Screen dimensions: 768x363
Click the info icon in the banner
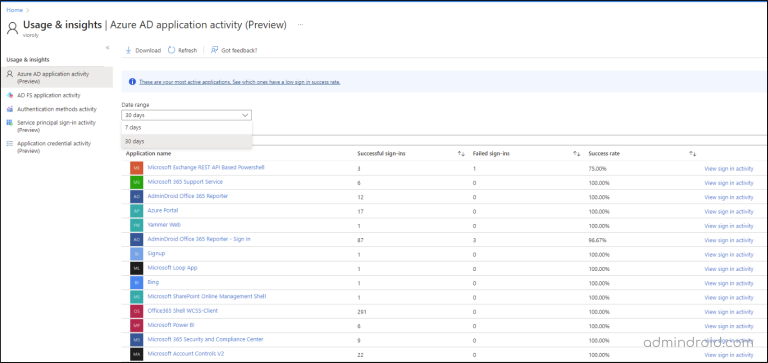(x=132, y=82)
